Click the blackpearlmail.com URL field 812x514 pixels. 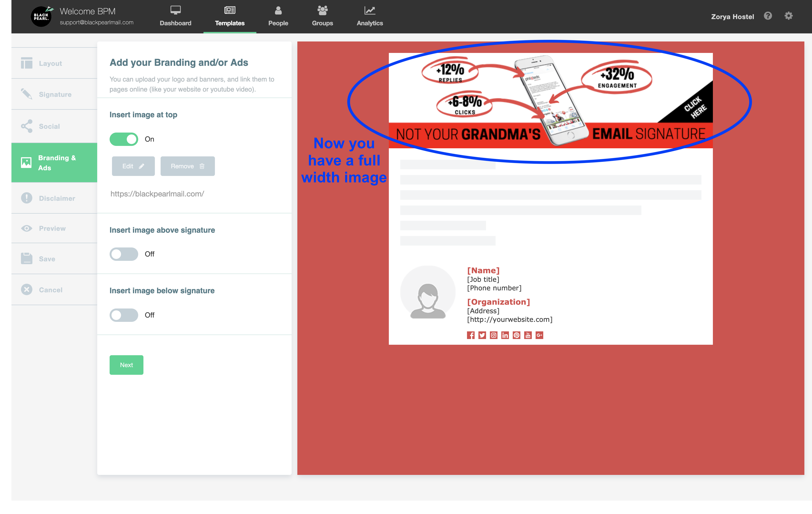[x=157, y=194]
